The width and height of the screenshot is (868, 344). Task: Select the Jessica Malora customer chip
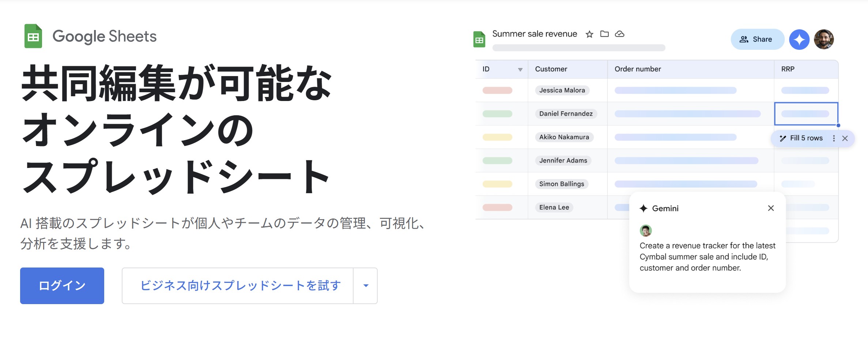tap(562, 90)
